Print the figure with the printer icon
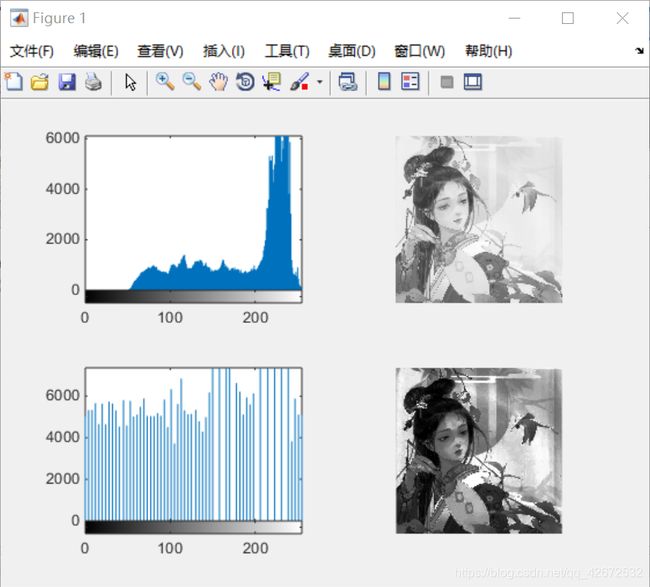The width and height of the screenshot is (650, 587). click(93, 82)
